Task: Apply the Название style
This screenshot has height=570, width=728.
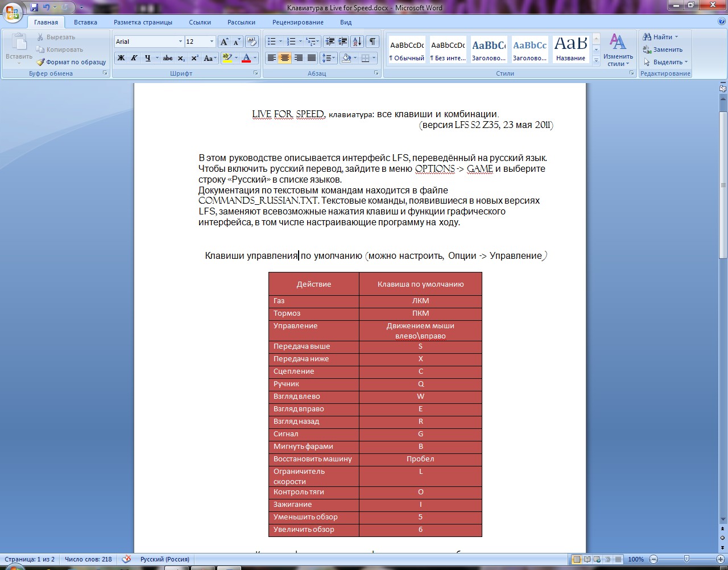Action: 570,50
